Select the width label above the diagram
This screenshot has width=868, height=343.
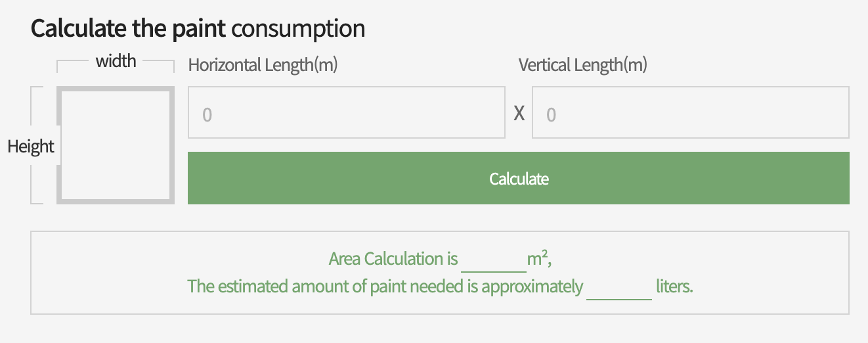(116, 61)
